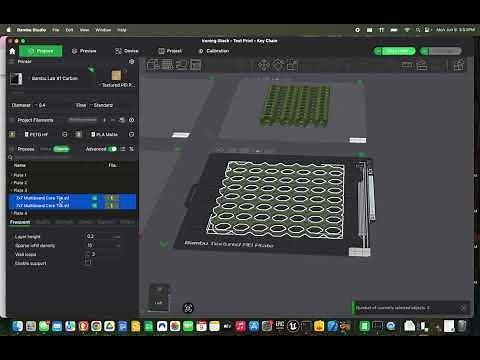
Task: Open the slice button dropdown arrow
Action: coord(378,51)
